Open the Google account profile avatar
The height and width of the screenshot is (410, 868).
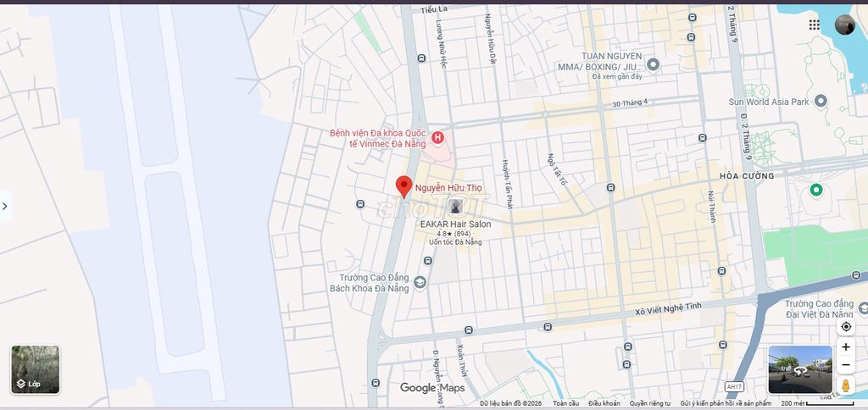tap(845, 25)
